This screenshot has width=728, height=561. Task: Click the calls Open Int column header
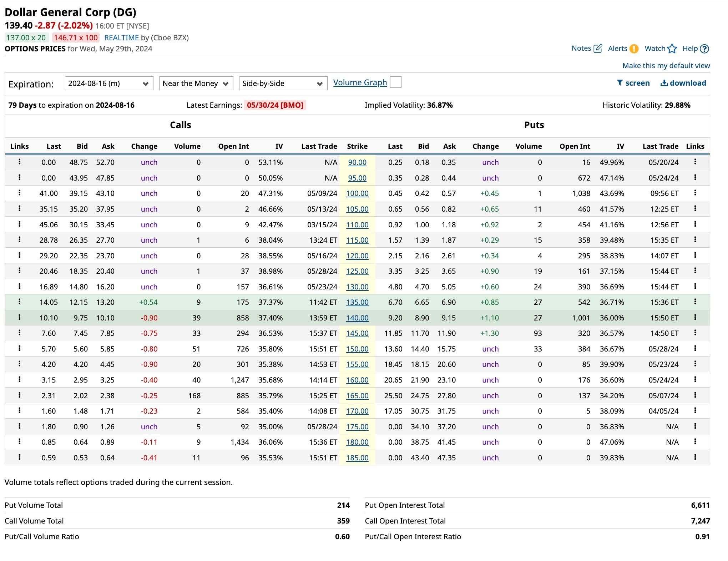coord(233,146)
